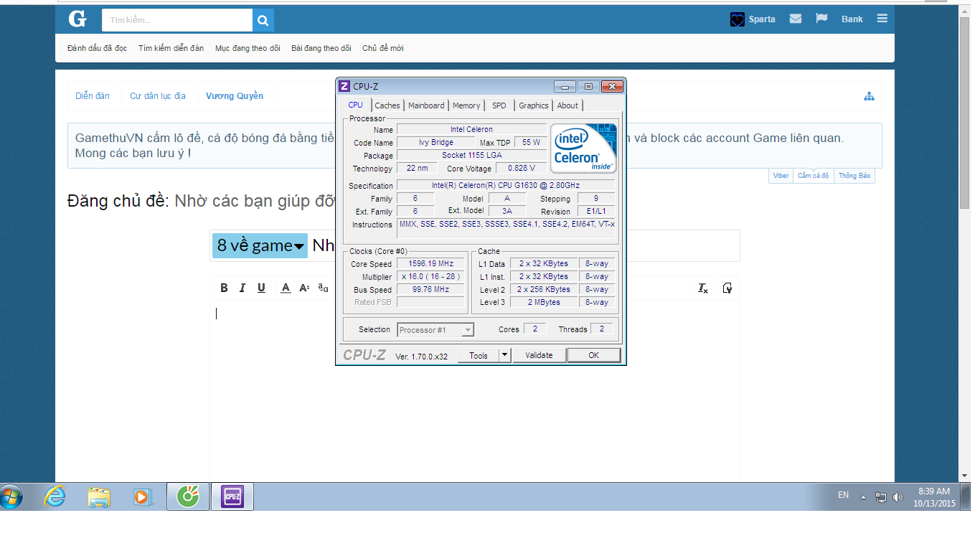Open 'Bài đang theo dõi' link
The width and height of the screenshot is (980, 551).
click(x=321, y=48)
